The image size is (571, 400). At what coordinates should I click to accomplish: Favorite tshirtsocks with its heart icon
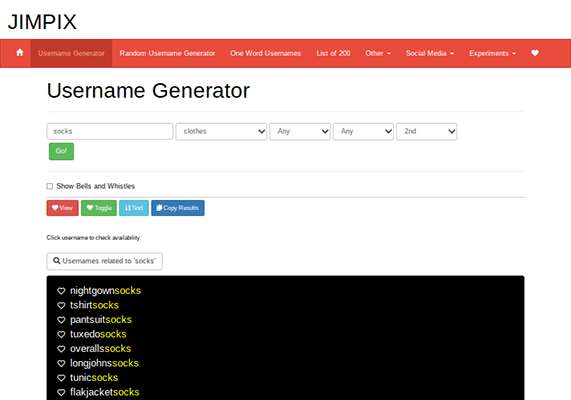[61, 305]
